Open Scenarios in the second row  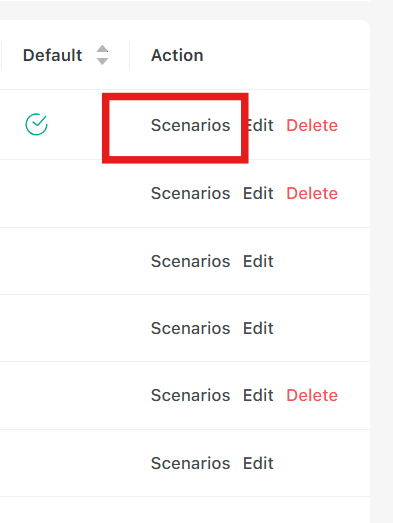click(190, 193)
